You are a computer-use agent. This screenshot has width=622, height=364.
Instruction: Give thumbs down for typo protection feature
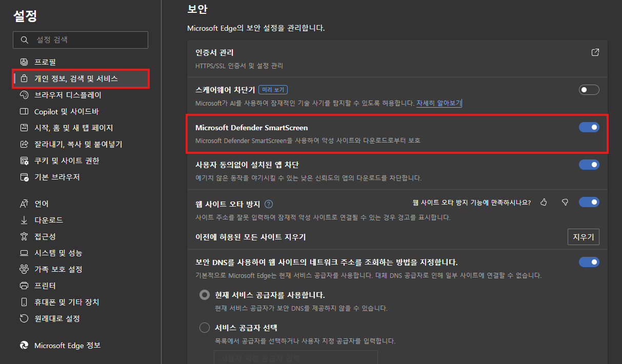click(x=565, y=202)
